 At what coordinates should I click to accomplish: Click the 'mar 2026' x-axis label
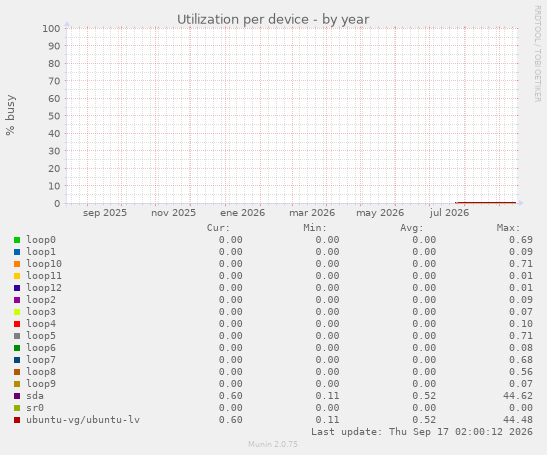(312, 213)
